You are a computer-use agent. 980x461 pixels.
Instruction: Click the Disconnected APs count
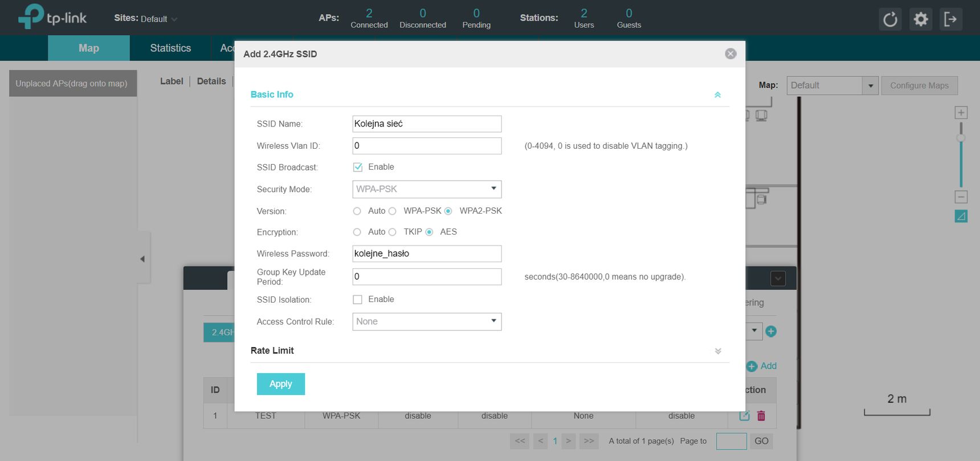[x=423, y=18]
